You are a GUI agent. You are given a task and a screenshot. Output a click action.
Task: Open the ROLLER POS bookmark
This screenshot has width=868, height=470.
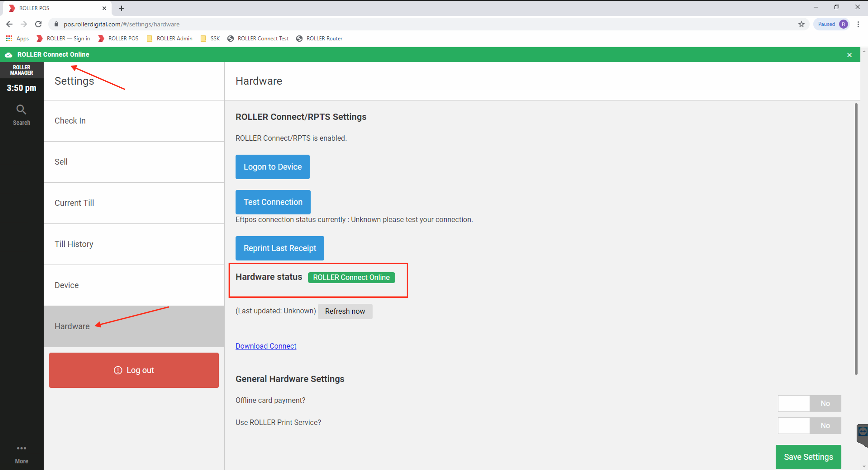tap(118, 38)
